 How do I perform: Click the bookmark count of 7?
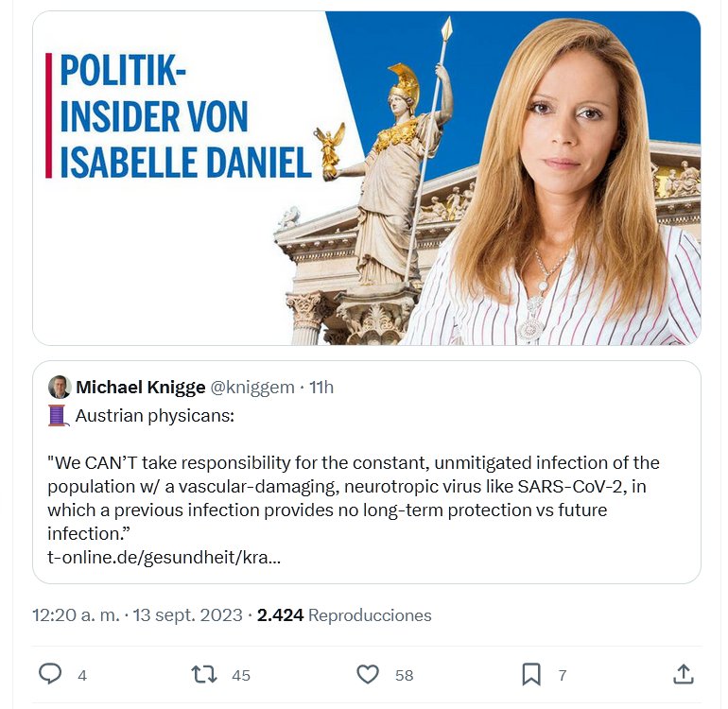(x=563, y=675)
